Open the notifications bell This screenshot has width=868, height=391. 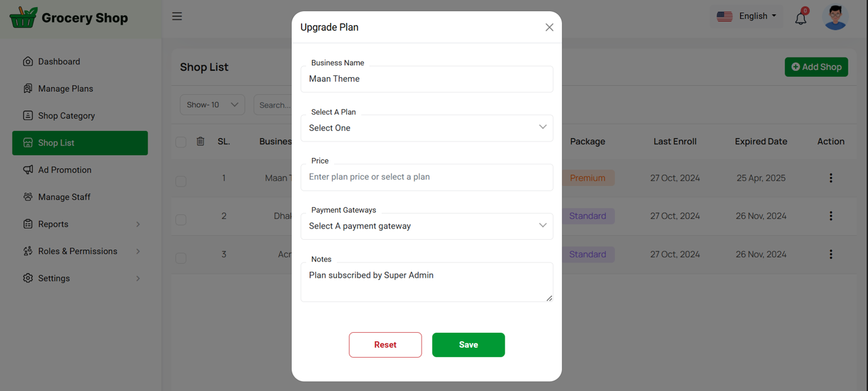800,18
